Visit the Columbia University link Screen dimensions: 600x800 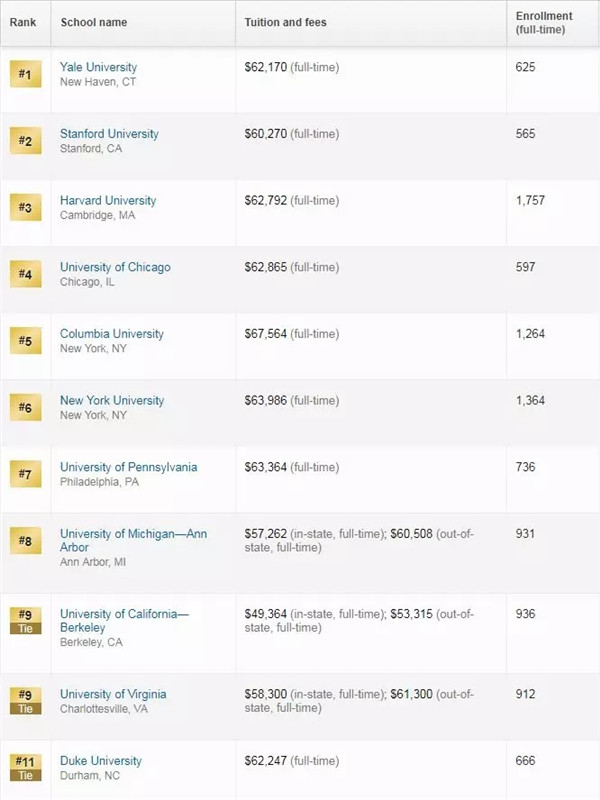[x=111, y=334]
